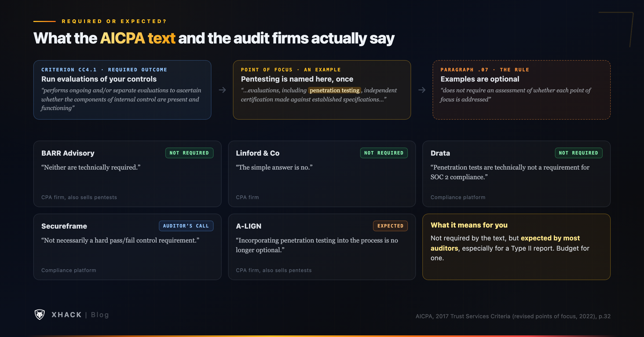Click 'POINT OF FOCUS · AN EXAMPLE' label

tap(291, 70)
